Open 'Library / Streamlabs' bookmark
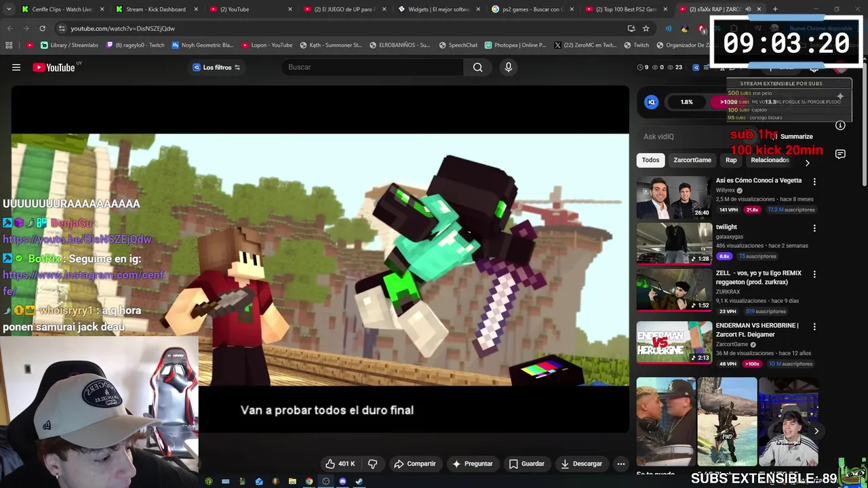The height and width of the screenshot is (488, 868). click(x=69, y=45)
